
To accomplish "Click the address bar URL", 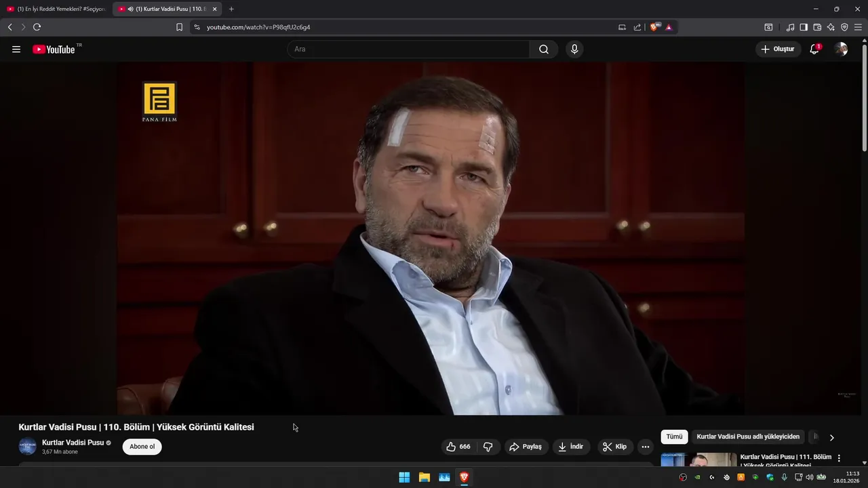I will pyautogui.click(x=258, y=27).
